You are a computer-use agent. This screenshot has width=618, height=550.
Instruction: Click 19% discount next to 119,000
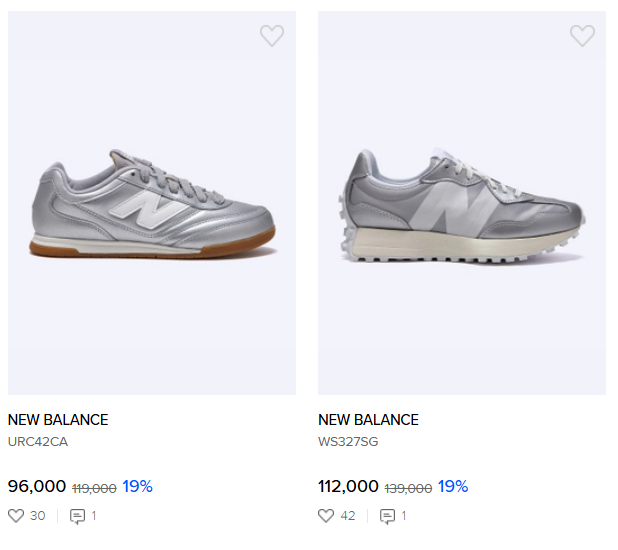[137, 486]
